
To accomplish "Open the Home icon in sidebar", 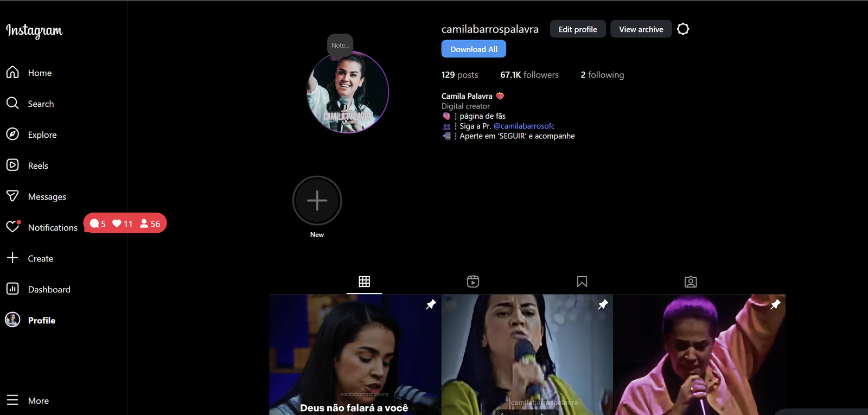I will pyautogui.click(x=12, y=72).
